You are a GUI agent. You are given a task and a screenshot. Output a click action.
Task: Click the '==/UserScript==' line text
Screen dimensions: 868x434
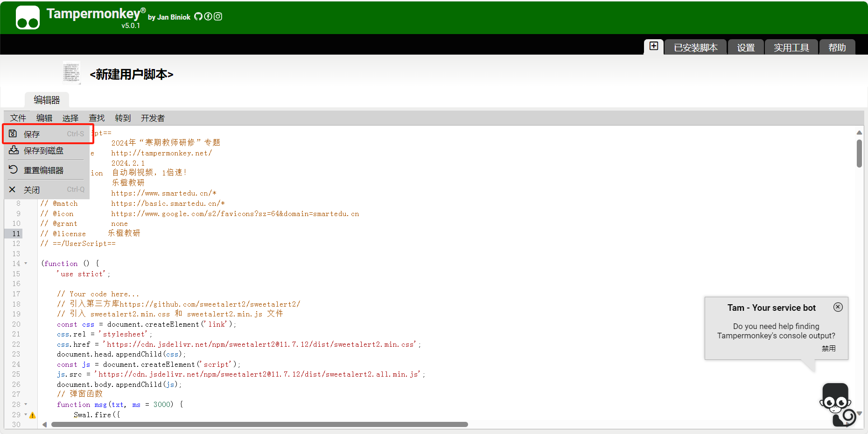[78, 244]
